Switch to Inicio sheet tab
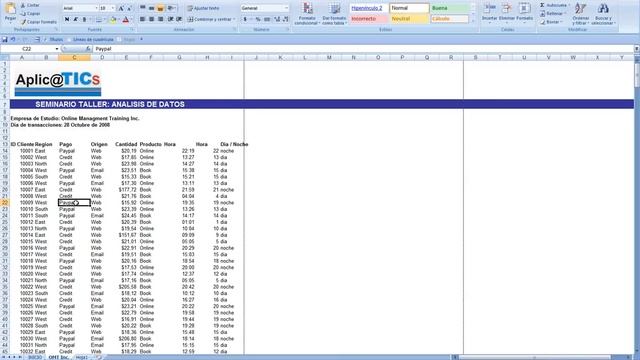This screenshot has width=640, height=360. (35, 357)
